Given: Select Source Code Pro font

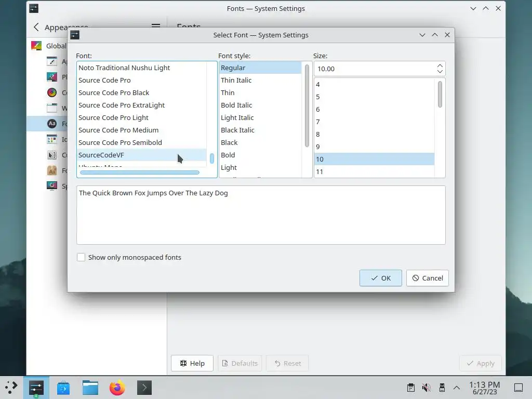Looking at the screenshot, I should click(x=142, y=80).
